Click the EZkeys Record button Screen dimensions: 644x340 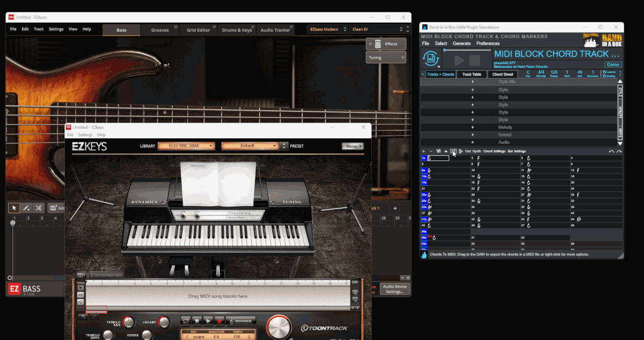(219, 320)
